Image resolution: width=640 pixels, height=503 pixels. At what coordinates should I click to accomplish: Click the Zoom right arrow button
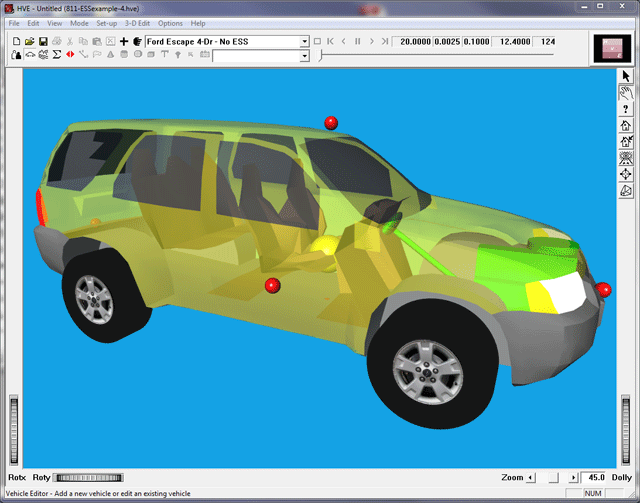click(x=572, y=478)
